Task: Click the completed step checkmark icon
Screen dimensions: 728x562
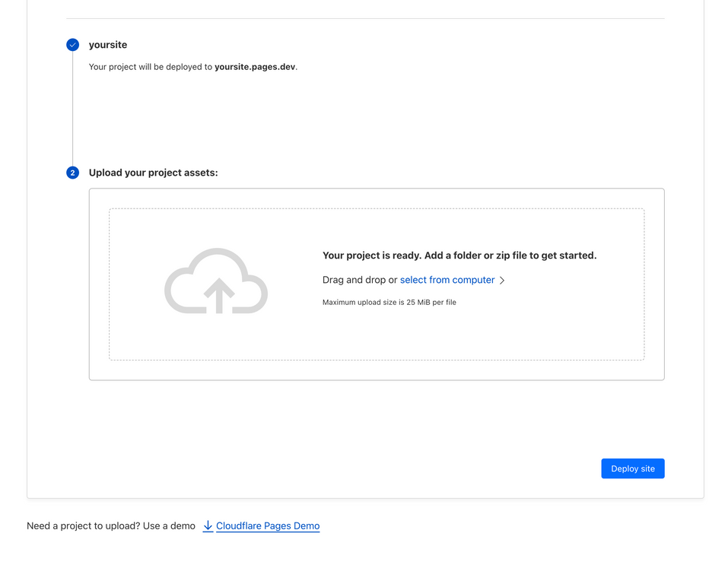Action: point(72,45)
